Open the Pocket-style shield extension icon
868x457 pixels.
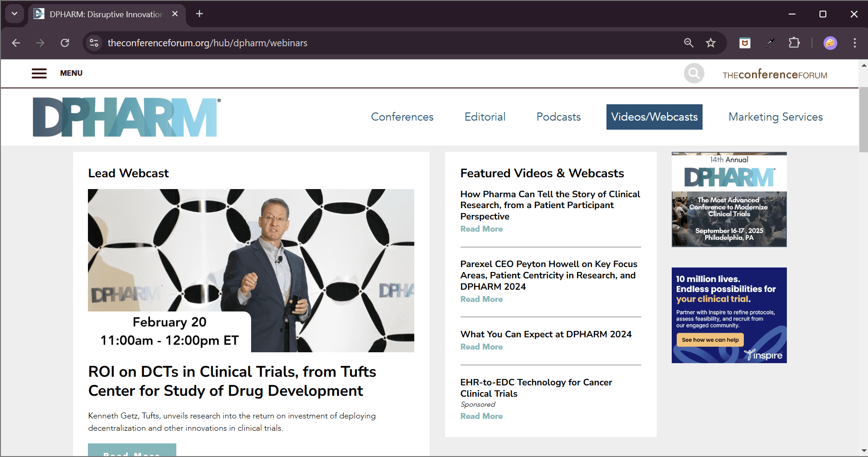[745, 43]
